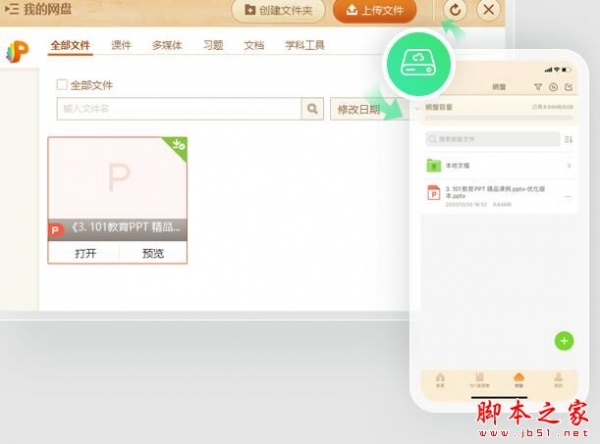Collapse the 我的网盘 sidebar via the menu icon
The image size is (600, 444).
point(11,9)
